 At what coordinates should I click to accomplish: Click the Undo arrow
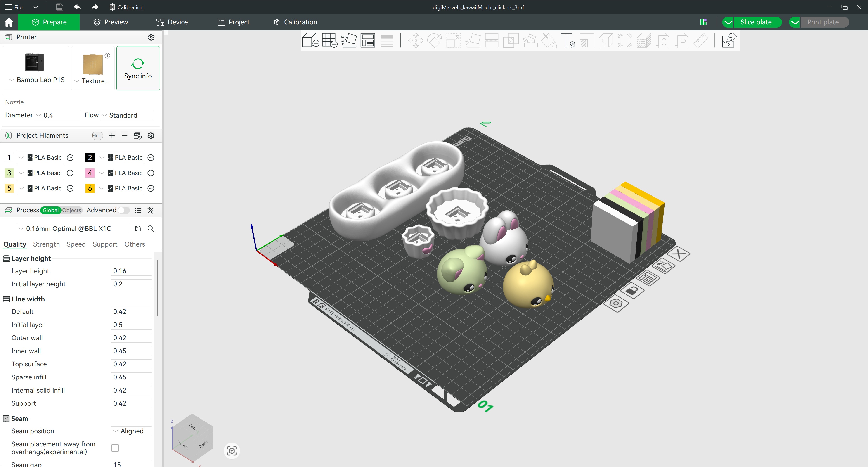point(77,7)
